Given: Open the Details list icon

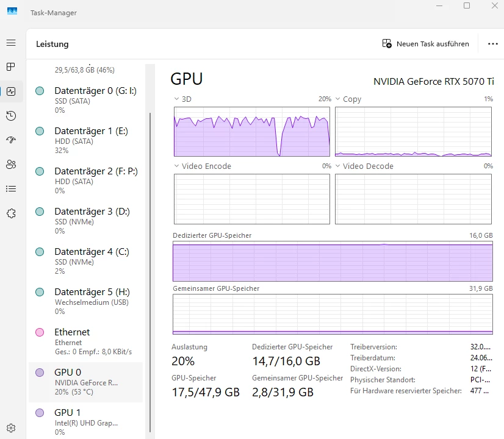Looking at the screenshot, I should coord(11,189).
